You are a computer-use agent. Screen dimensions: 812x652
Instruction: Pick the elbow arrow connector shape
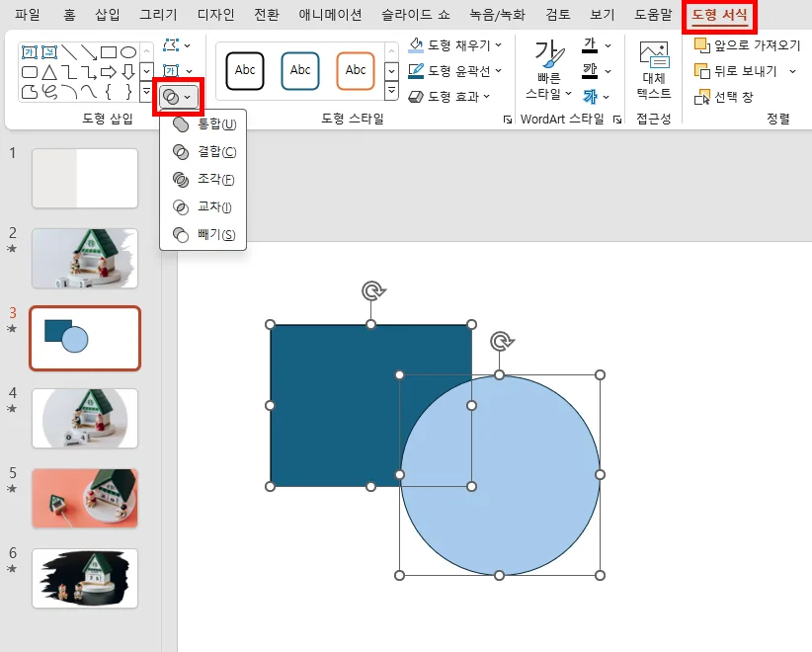tap(89, 72)
